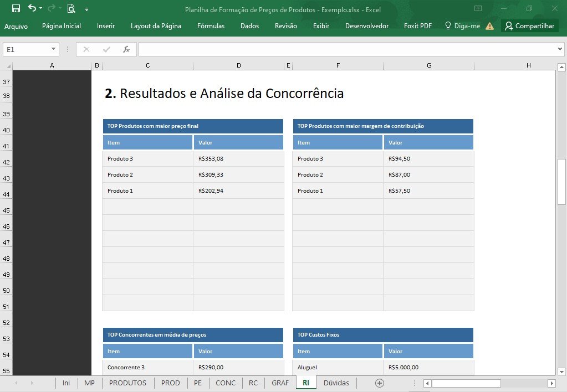Click the horizontal scrollbar thumb
This screenshot has height=392, width=567.
click(x=466, y=383)
